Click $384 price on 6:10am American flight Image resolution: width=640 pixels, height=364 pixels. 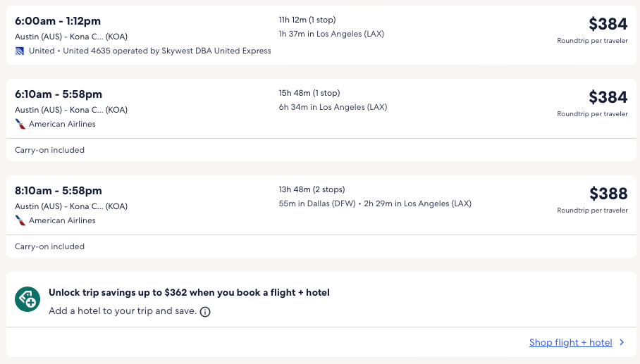[608, 97]
